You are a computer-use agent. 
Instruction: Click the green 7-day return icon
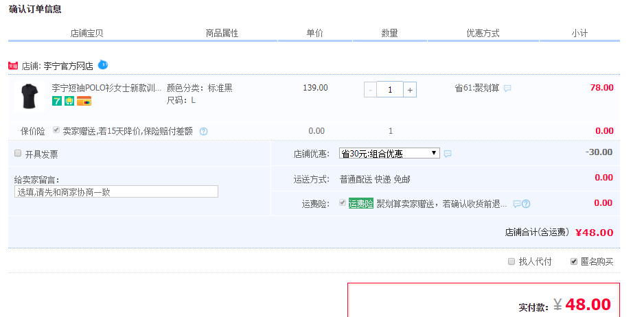57,101
